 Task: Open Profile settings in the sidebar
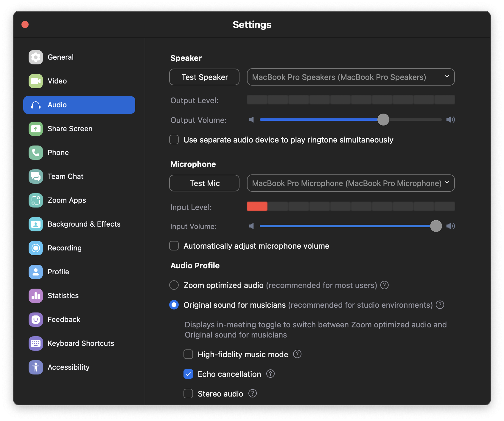[79, 272]
